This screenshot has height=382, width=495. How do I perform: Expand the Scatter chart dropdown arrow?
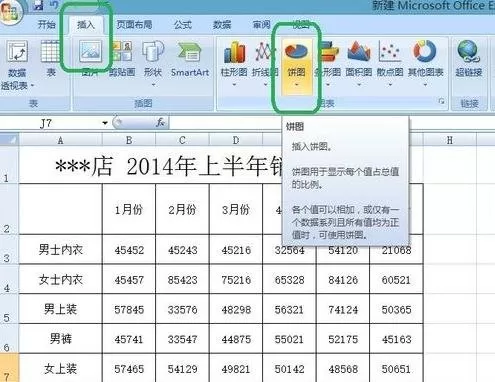point(390,85)
